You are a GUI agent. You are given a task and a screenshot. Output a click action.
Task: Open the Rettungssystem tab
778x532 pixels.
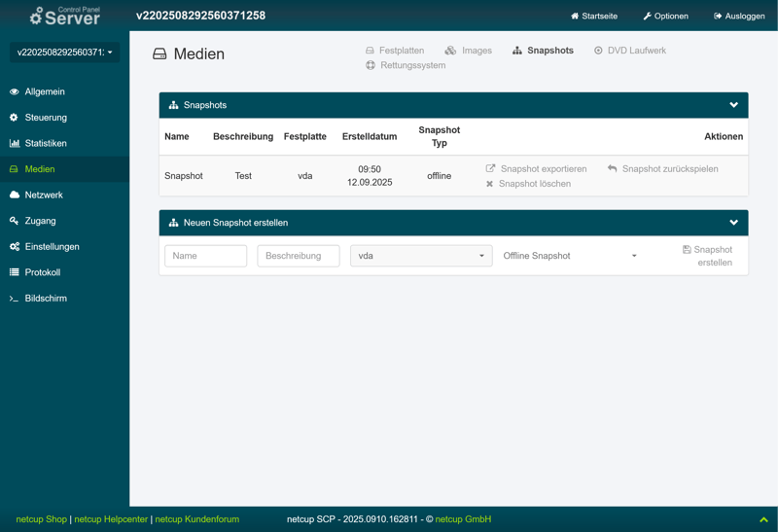(x=406, y=65)
